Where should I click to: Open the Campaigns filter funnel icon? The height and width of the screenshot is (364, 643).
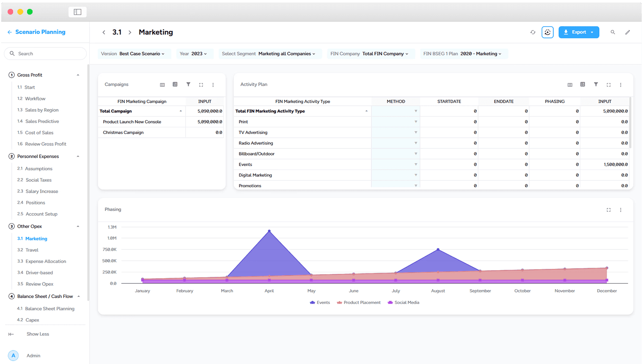(x=188, y=85)
